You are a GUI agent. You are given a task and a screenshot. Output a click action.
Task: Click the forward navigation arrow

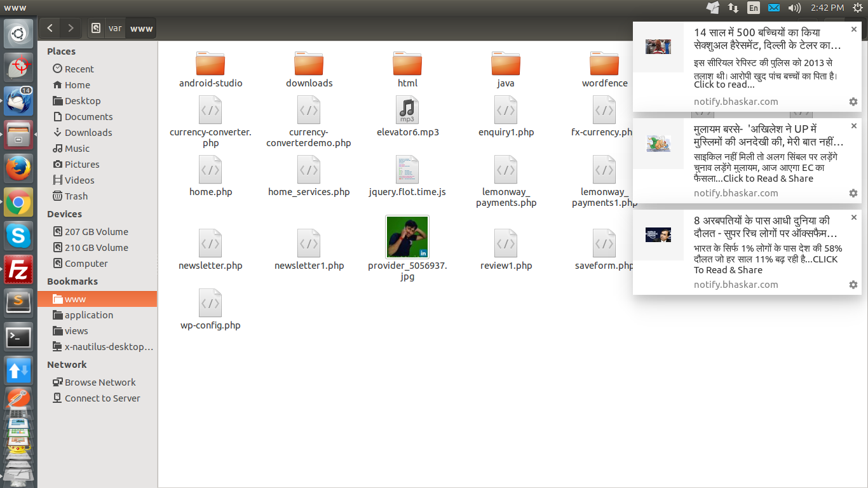coord(71,28)
